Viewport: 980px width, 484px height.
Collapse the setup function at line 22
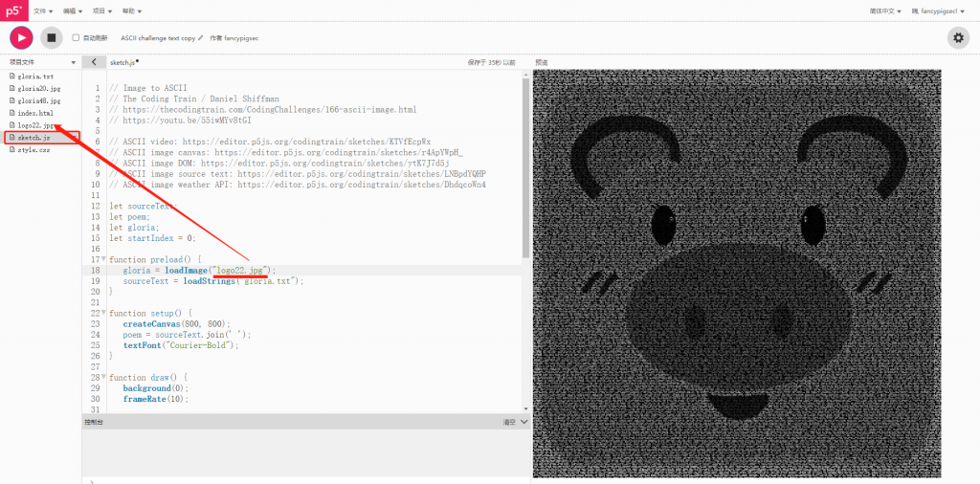[103, 313]
